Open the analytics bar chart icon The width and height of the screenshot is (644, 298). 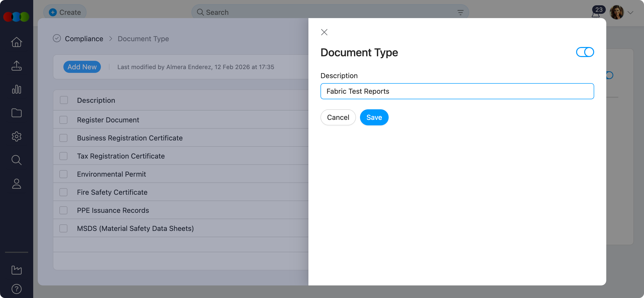(x=16, y=89)
